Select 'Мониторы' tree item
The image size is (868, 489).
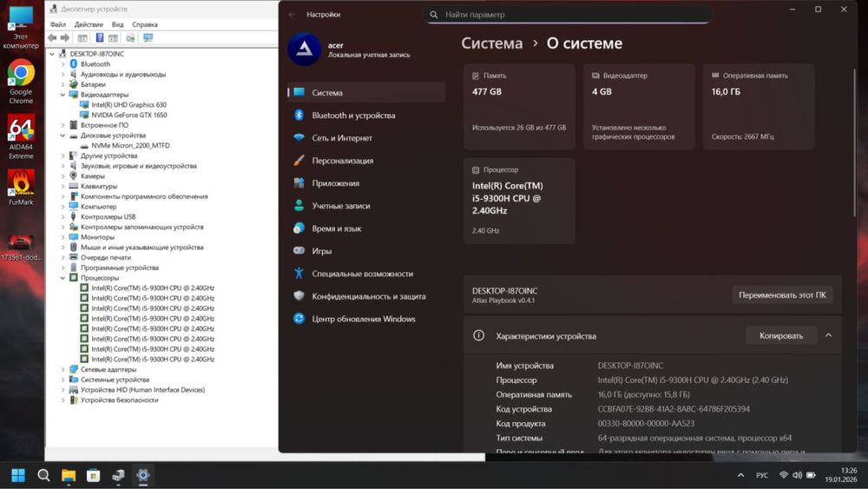97,237
